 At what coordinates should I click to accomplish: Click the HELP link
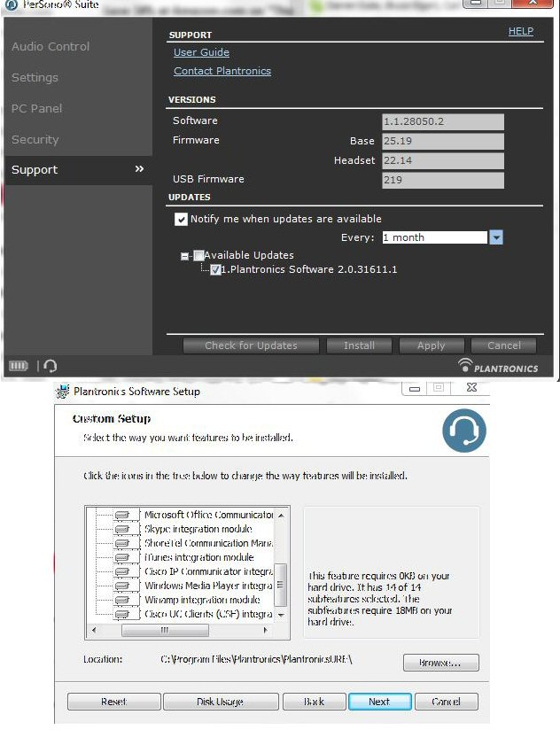(x=521, y=31)
